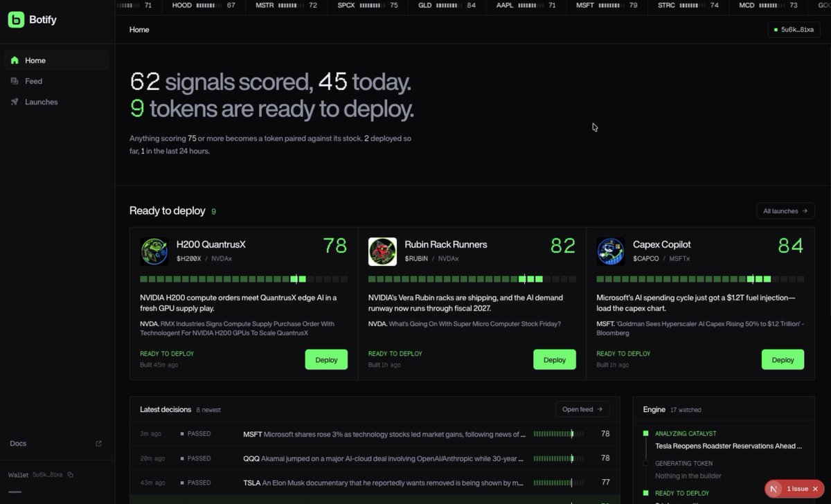The image size is (831, 504).
Task: Click the Goldman Sees Hyperscaler news line
Action: tap(700, 328)
